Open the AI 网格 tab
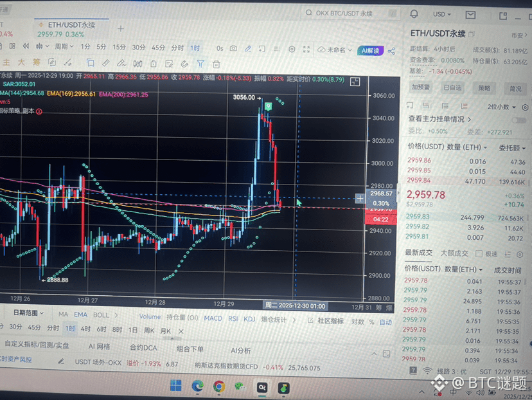 99,347
